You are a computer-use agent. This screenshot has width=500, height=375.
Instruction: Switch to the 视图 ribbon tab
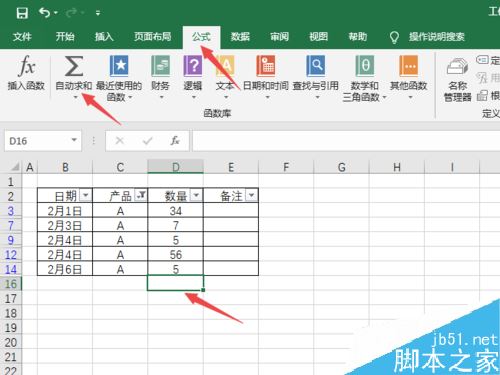click(x=318, y=36)
